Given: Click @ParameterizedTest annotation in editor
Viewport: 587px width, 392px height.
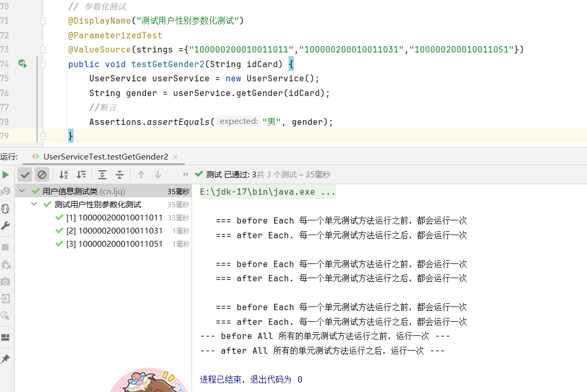Looking at the screenshot, I should (x=115, y=35).
